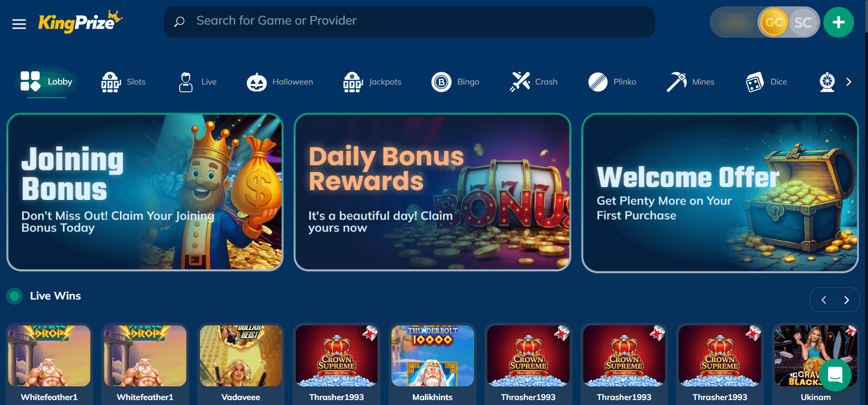Image resolution: width=868 pixels, height=405 pixels.
Task: Switch to Sweeps Coins SC mode
Action: click(x=803, y=22)
